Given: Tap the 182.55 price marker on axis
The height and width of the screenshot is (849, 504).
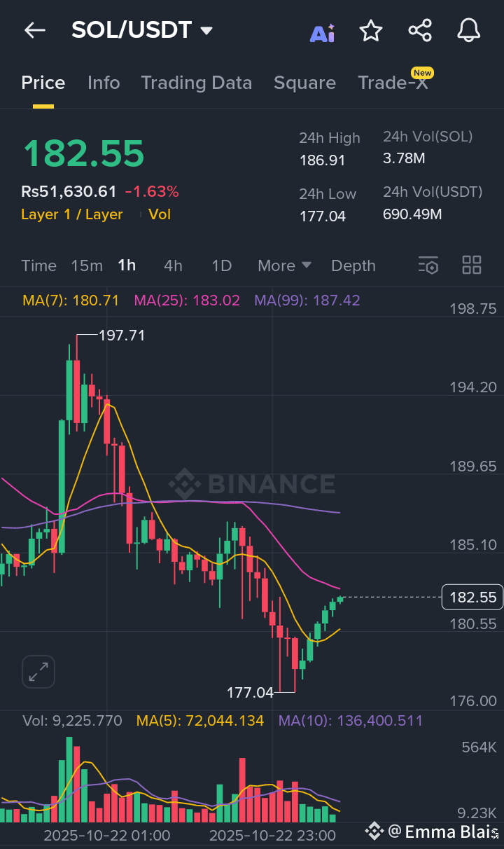Looking at the screenshot, I should pos(472,598).
